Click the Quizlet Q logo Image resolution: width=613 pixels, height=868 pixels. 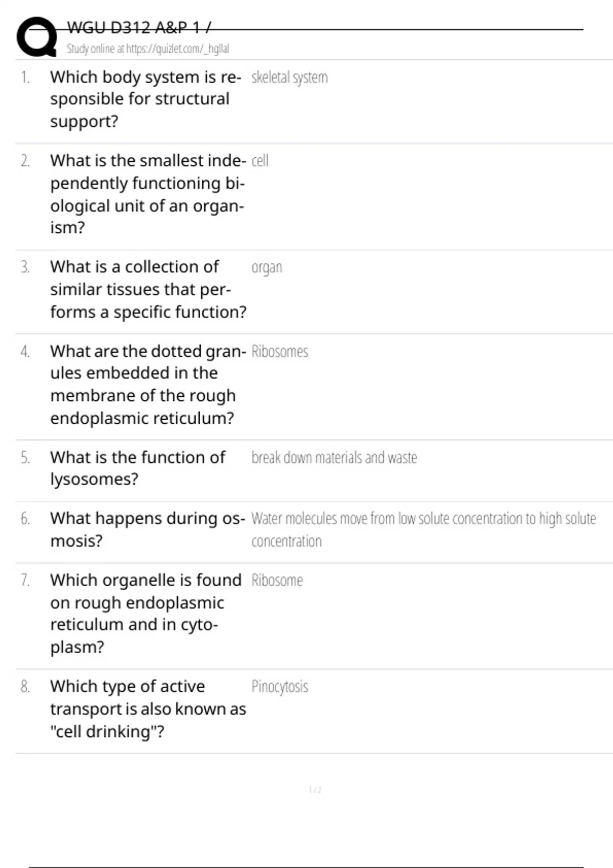coord(37,37)
